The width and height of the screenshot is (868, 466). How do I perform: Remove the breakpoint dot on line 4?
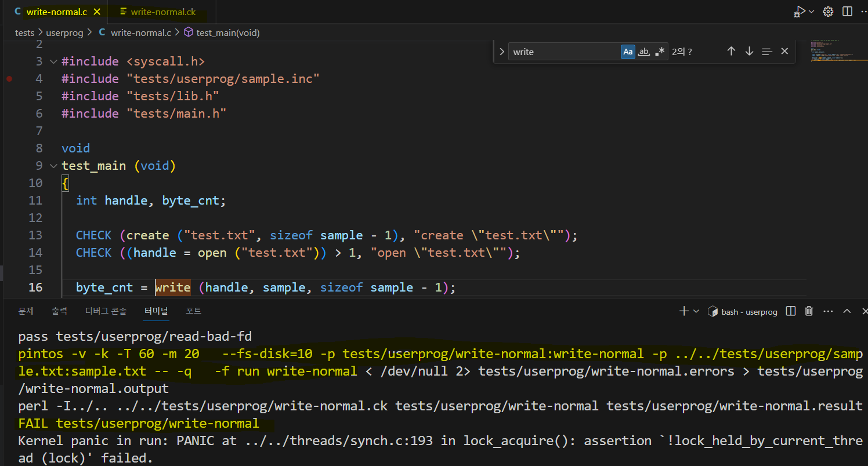[9, 78]
